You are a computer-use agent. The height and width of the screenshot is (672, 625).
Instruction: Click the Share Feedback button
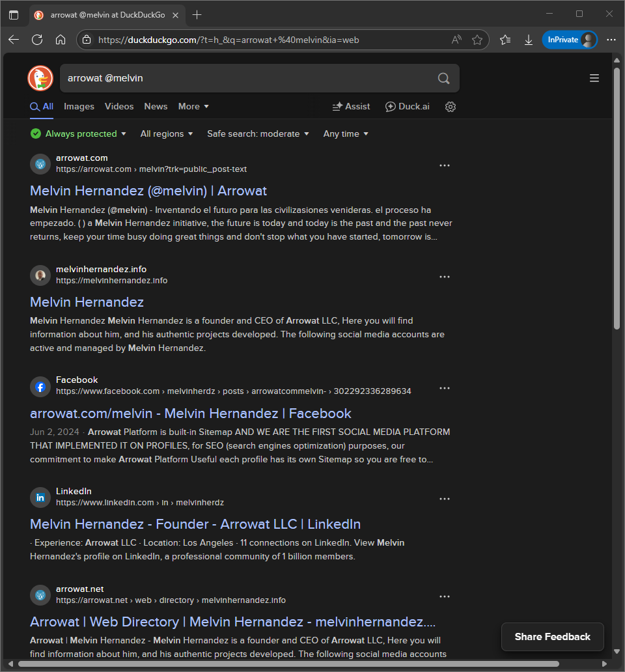click(x=553, y=637)
